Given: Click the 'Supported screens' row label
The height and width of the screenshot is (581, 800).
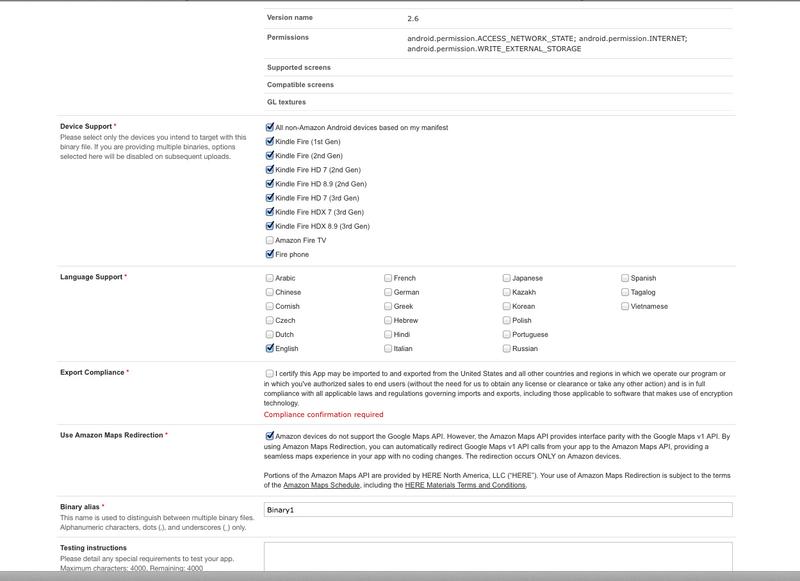Looking at the screenshot, I should [298, 67].
